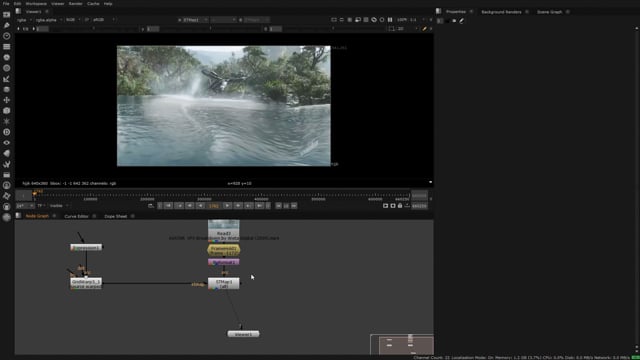Open the Transform nodes toolbar menu
640x360 pixels.
click(7, 100)
